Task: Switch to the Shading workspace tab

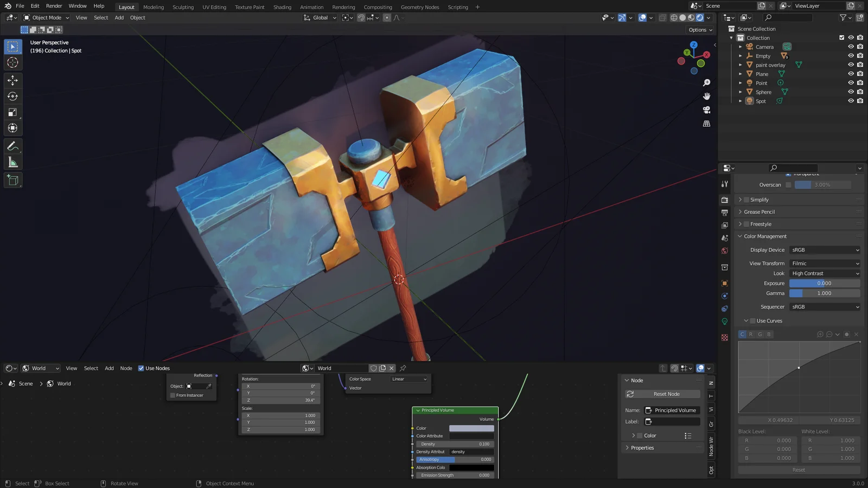Action: [282, 7]
